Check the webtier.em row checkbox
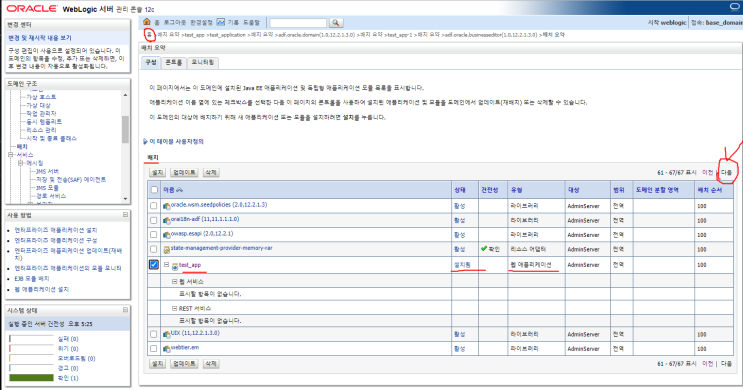Viewport: 743px width, 390px height. [x=154, y=348]
